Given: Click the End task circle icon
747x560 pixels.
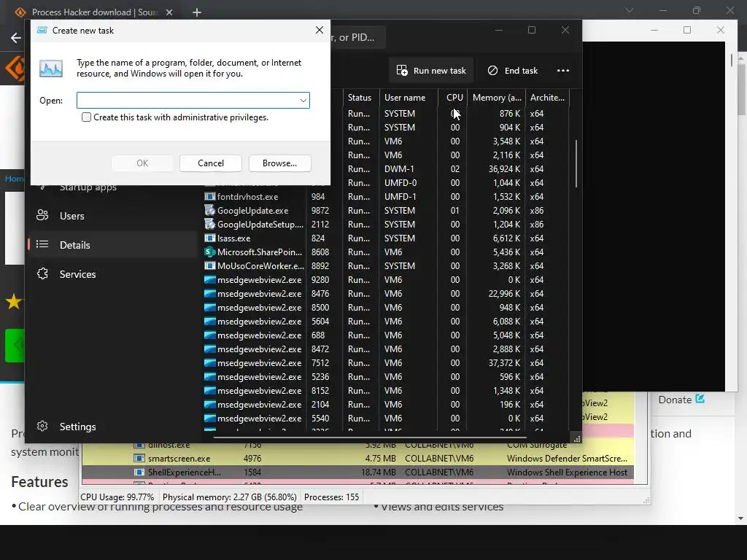Looking at the screenshot, I should pyautogui.click(x=492, y=71).
